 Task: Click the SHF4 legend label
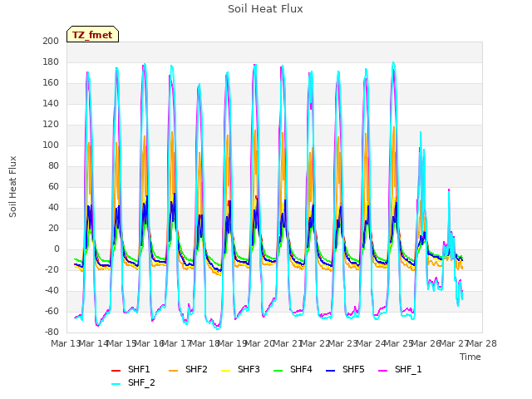coord(301,369)
